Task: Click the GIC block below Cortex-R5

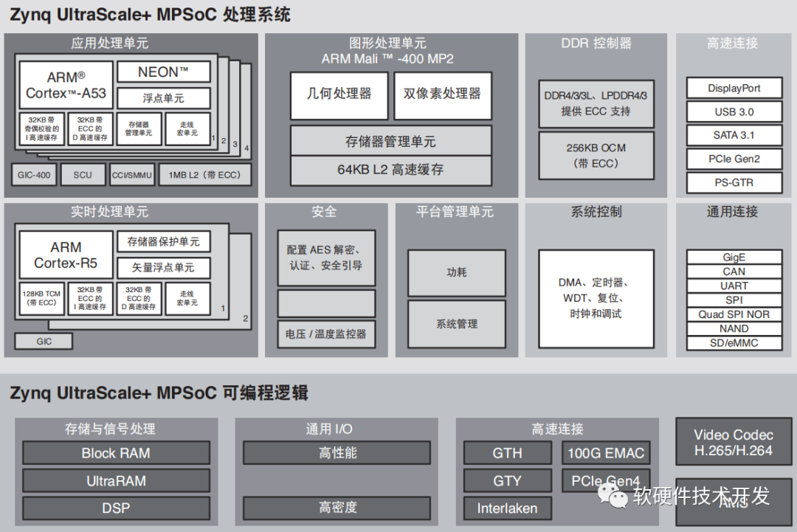Action: pos(44,341)
